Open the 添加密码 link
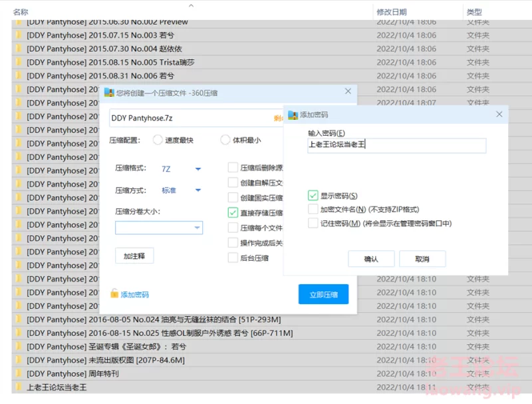Screen dimensions: 532x404 [x=135, y=294]
